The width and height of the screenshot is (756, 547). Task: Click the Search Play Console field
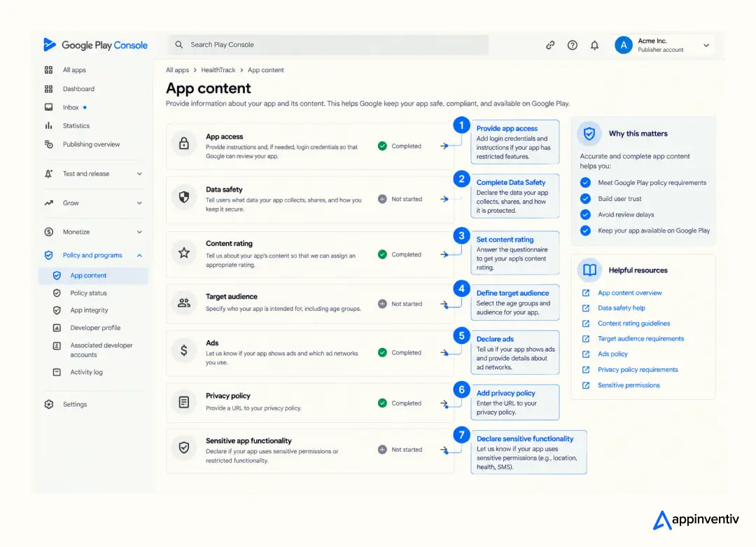pyautogui.click(x=328, y=44)
